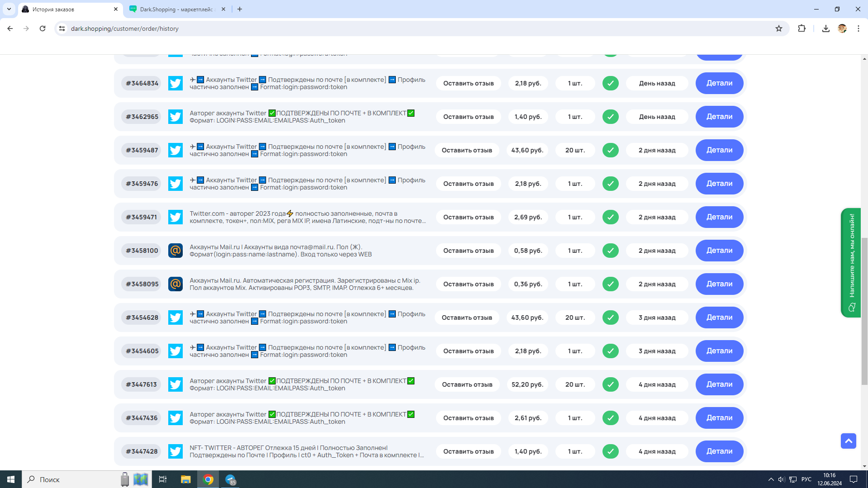Screen dimensions: 868x488
Task: Open the green online chat widget
Action: pyautogui.click(x=851, y=263)
